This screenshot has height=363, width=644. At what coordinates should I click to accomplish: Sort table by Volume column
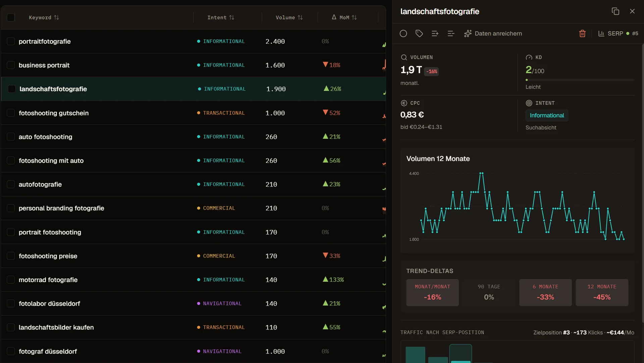[x=289, y=17]
